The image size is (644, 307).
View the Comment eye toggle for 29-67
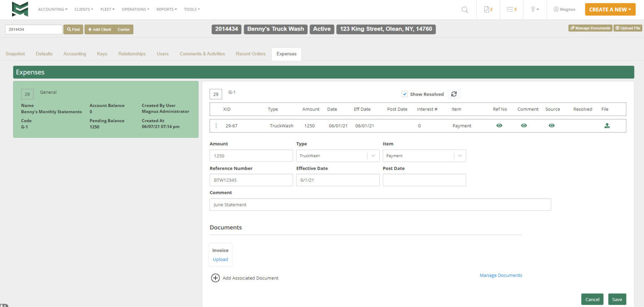[x=524, y=125]
